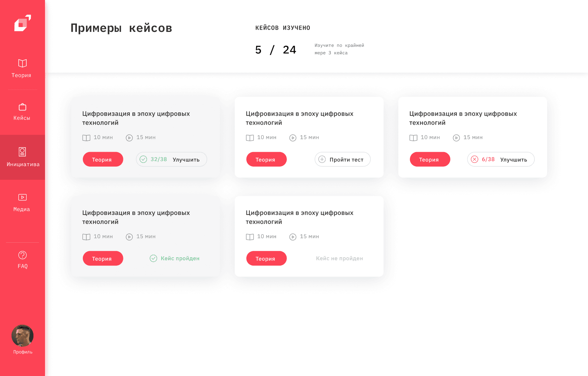Open the Теория book icon in the sidebar
Screen dimensions: 588x376
[22, 63]
